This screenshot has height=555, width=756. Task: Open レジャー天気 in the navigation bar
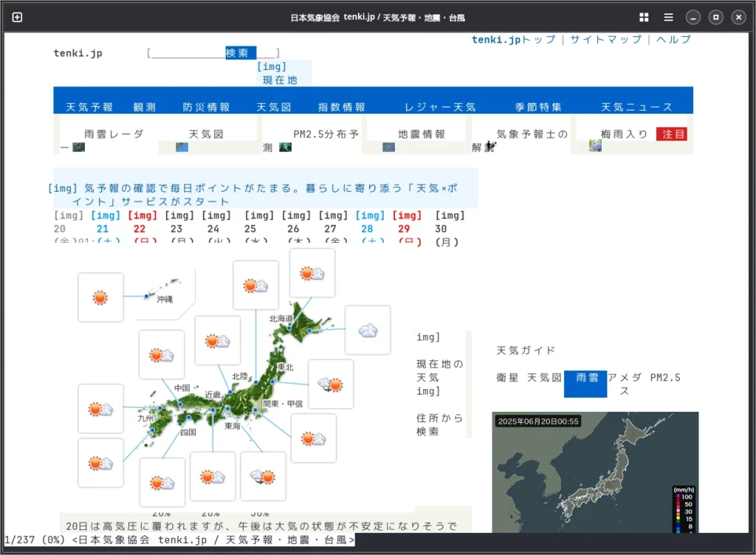440,107
